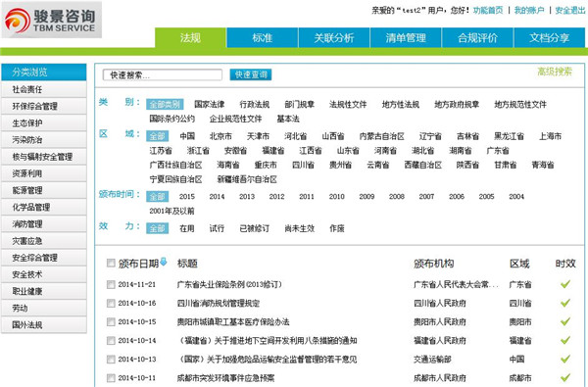This screenshot has height=387, width=588.
Task: Filter by year 2013
Action: [247, 197]
